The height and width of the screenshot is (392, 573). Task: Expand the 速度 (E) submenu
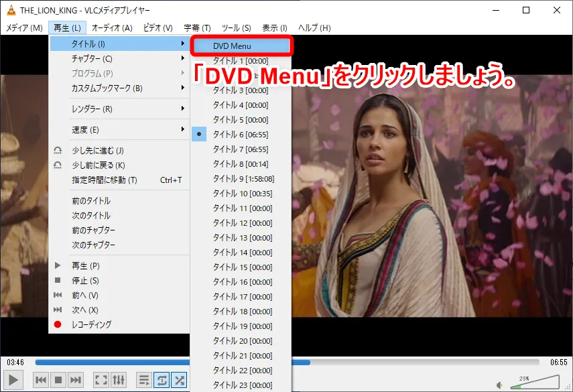[x=119, y=130]
